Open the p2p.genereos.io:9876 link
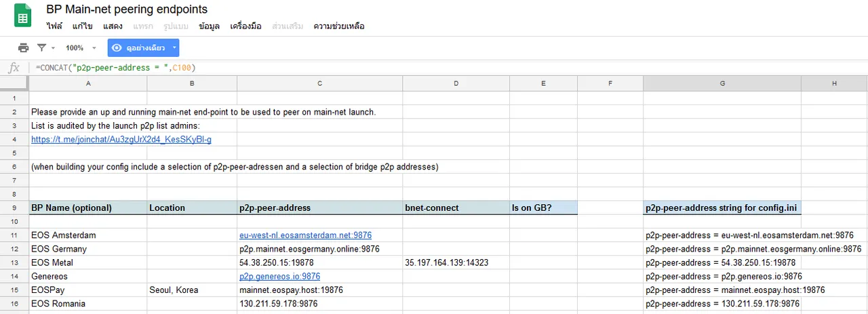 pyautogui.click(x=279, y=276)
